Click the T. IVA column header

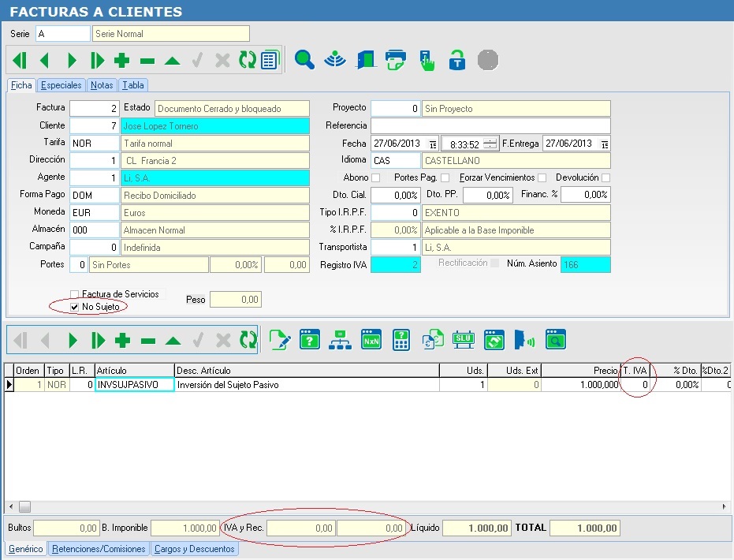[635, 371]
